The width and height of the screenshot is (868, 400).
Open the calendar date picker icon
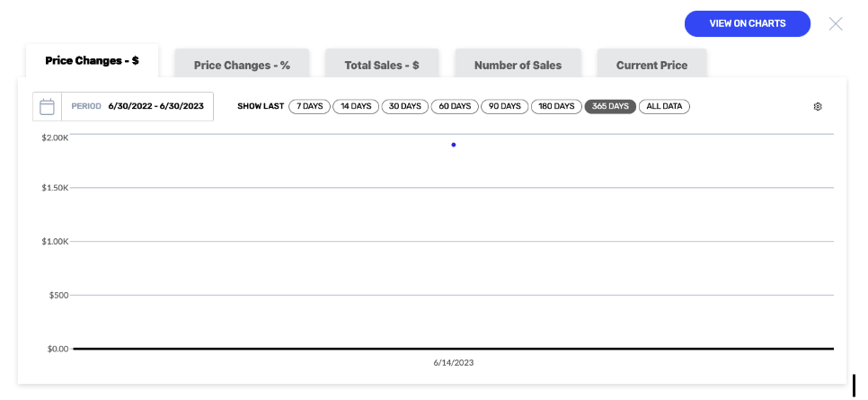click(47, 106)
